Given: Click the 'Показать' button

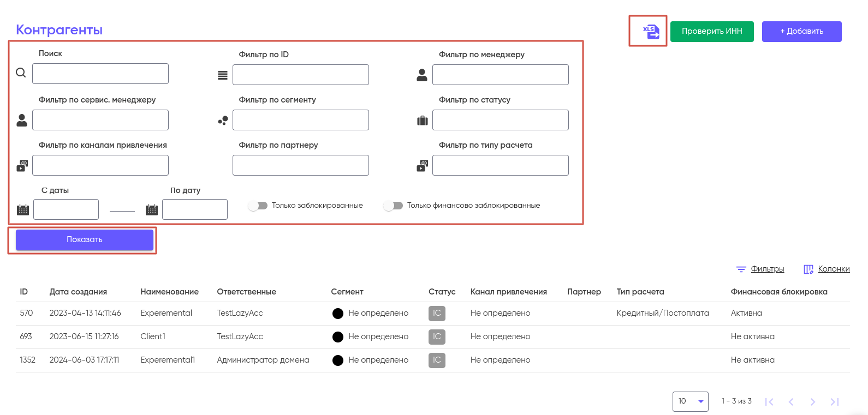Looking at the screenshot, I should coord(85,240).
